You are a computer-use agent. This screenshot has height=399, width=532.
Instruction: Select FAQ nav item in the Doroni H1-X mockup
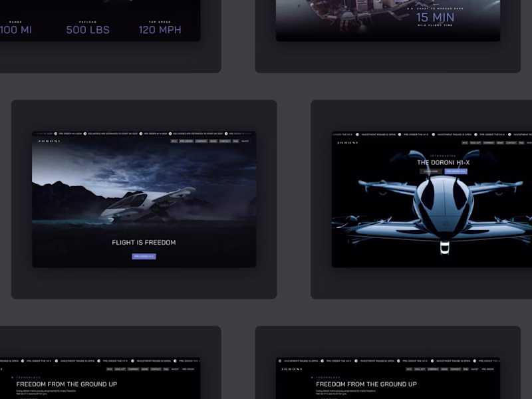click(521, 143)
